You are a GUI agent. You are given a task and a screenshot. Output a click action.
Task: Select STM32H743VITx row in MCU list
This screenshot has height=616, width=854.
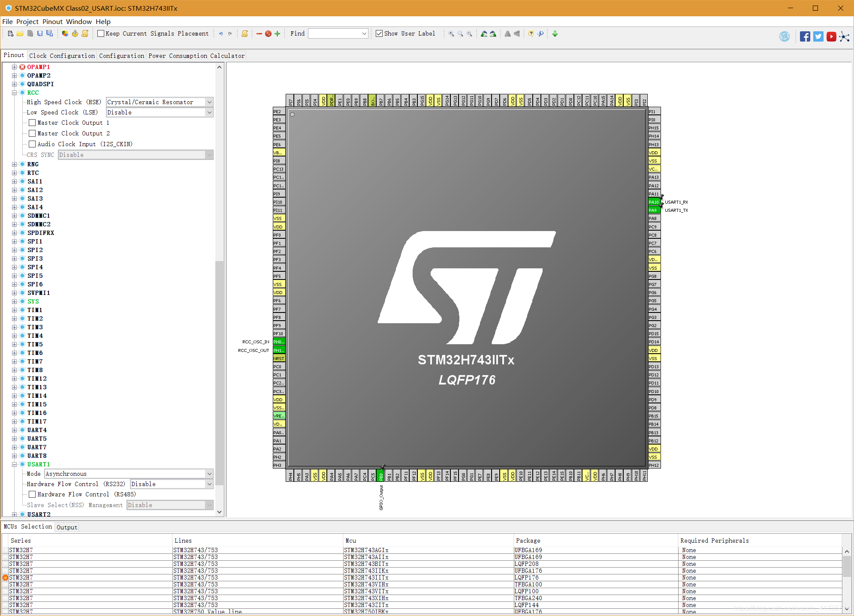422,591
